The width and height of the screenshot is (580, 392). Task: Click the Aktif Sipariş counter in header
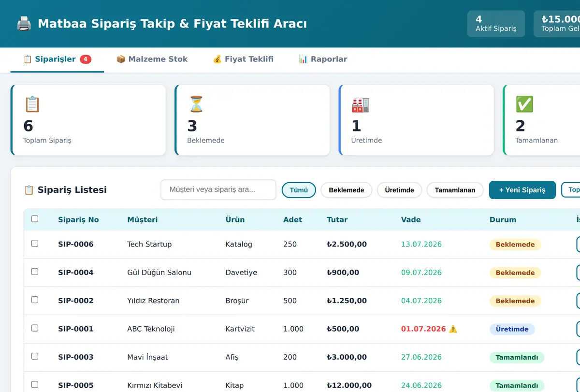[496, 24]
